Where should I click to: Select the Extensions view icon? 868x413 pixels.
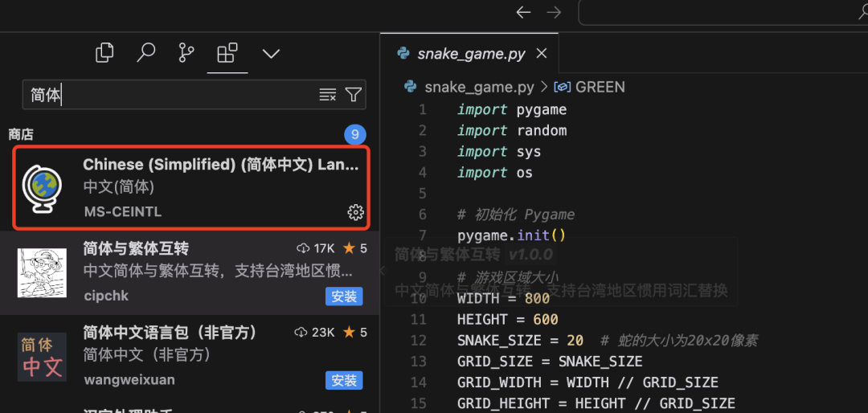(x=227, y=53)
